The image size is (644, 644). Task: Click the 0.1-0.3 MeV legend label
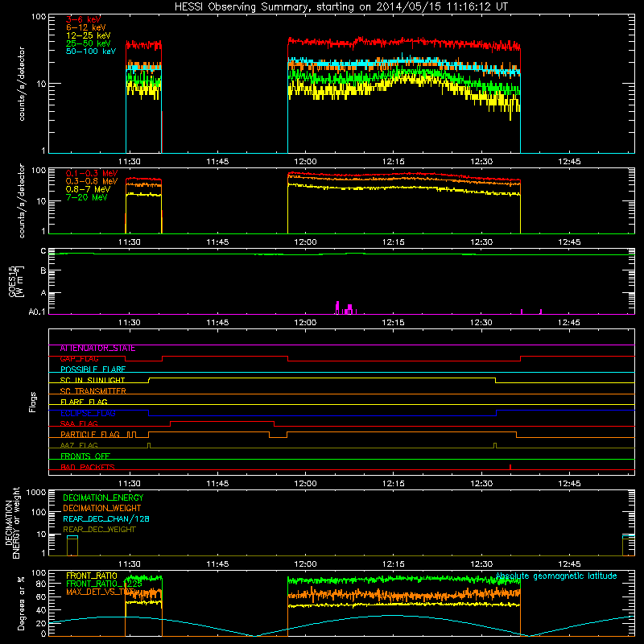(92, 173)
